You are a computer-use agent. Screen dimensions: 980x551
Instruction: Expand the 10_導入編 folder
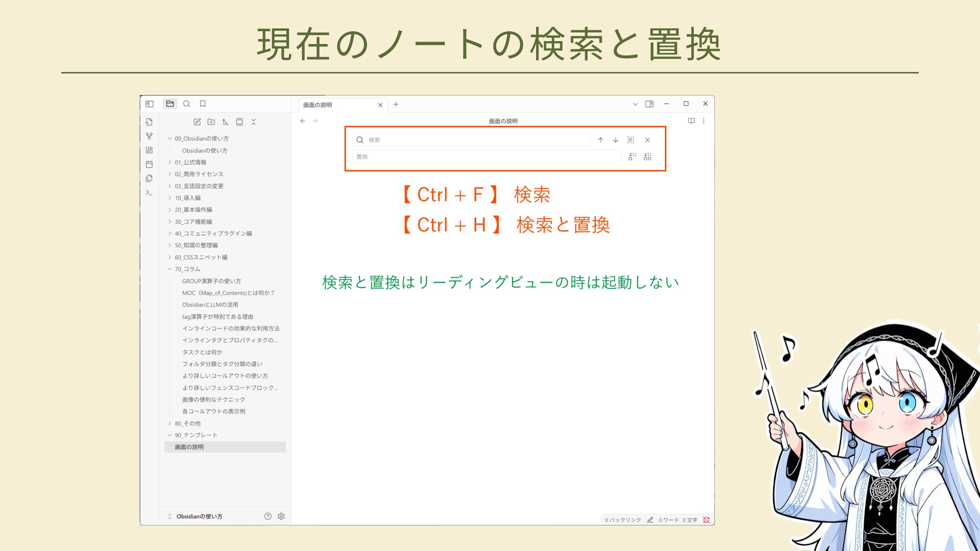[188, 198]
